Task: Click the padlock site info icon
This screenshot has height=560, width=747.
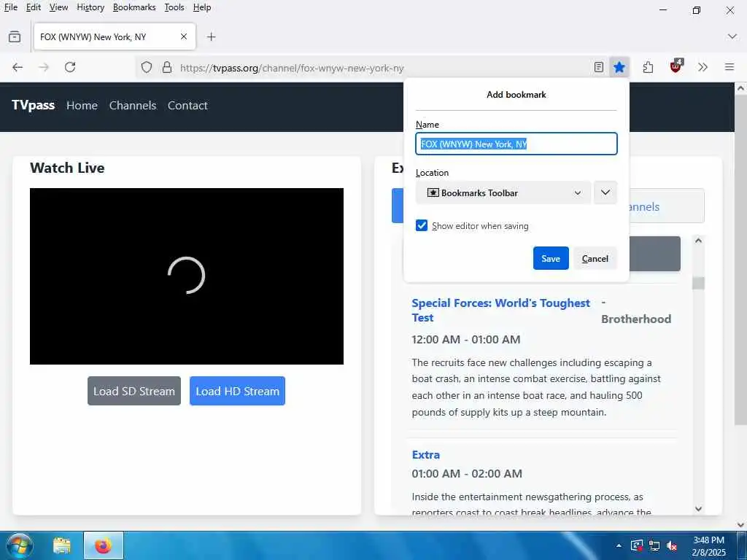Action: (x=167, y=67)
